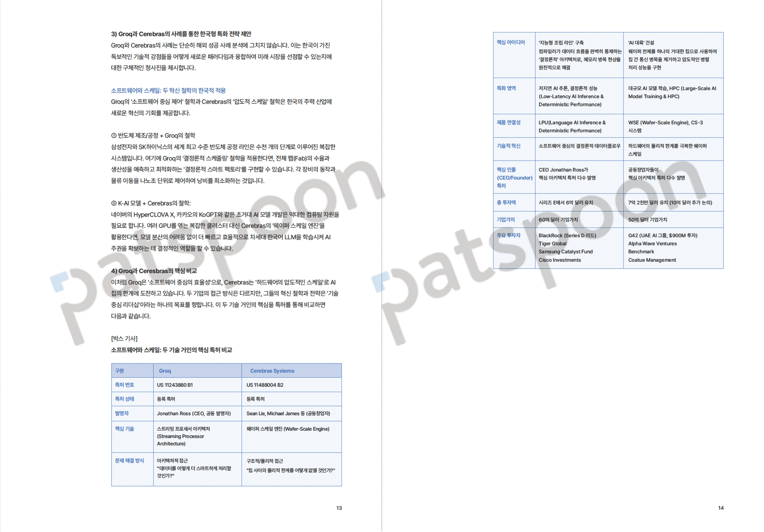764x532 pixels.
Task: Select patent number 'US 11243880 B1' cell
Action: 175,385
